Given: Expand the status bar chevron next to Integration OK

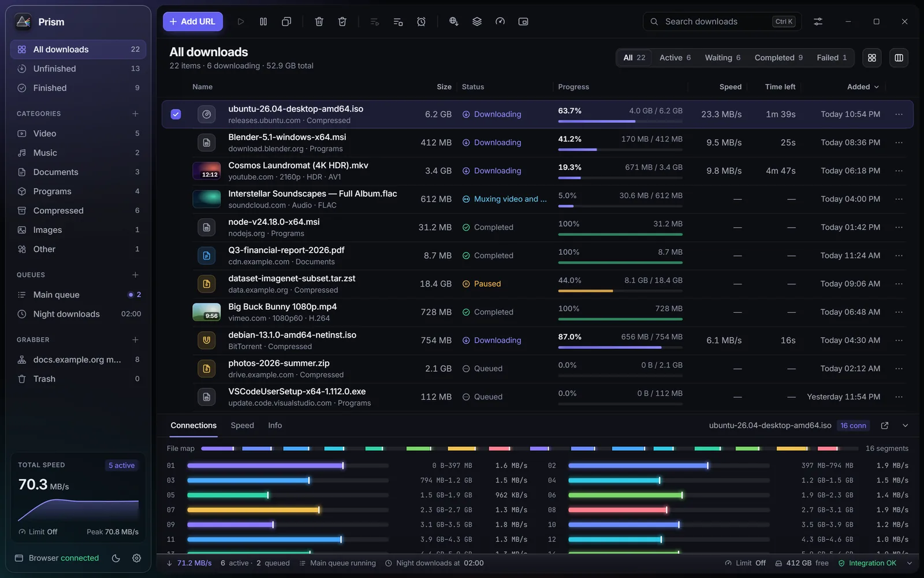Looking at the screenshot, I should [x=910, y=563].
